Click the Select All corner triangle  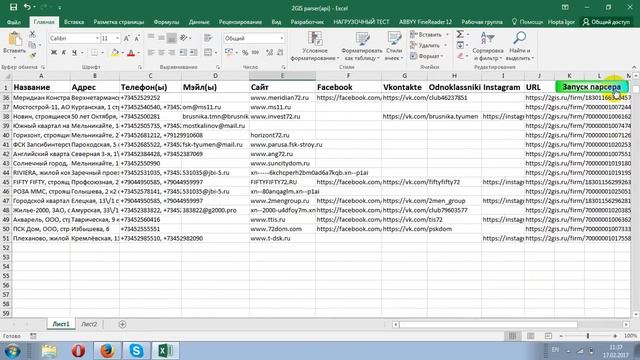point(6,76)
